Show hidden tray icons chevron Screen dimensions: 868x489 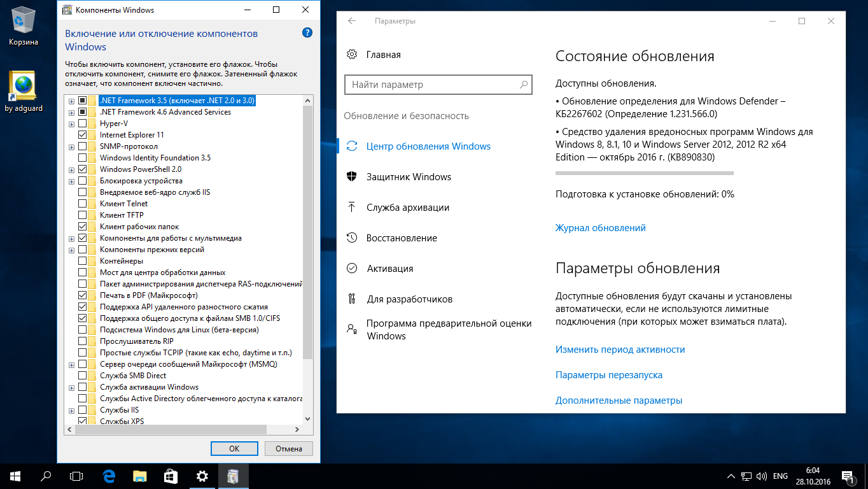(731, 476)
